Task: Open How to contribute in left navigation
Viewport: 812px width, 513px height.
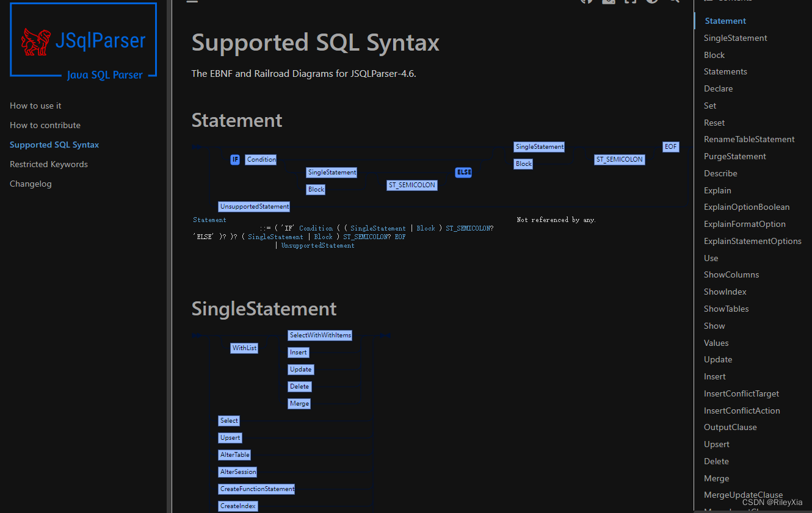Action: coord(45,125)
